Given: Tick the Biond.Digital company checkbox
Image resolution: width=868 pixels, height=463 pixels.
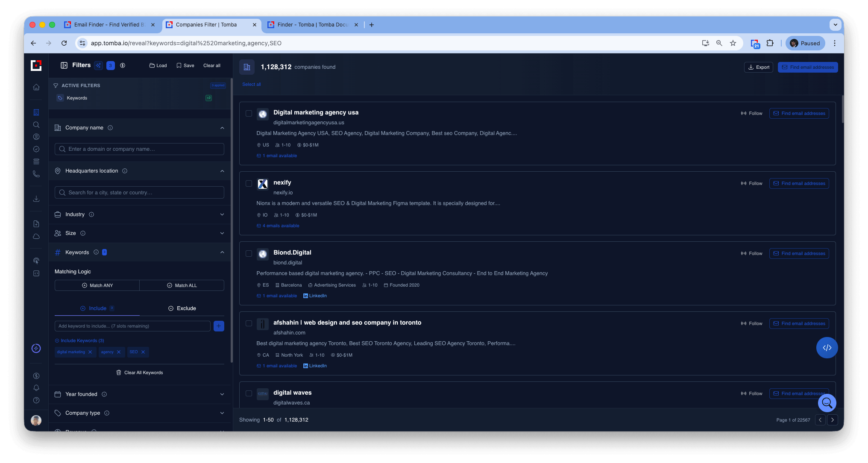Looking at the screenshot, I should point(249,254).
